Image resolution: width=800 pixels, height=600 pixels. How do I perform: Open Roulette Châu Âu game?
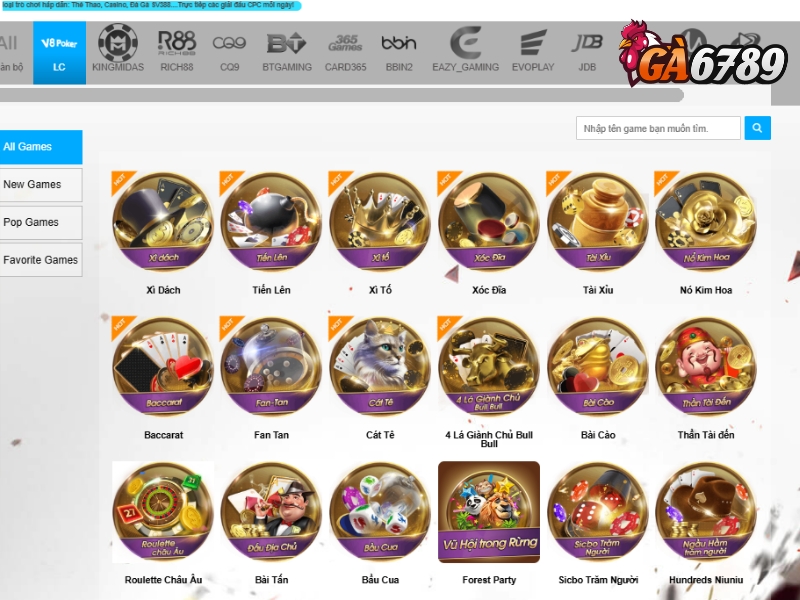click(163, 512)
